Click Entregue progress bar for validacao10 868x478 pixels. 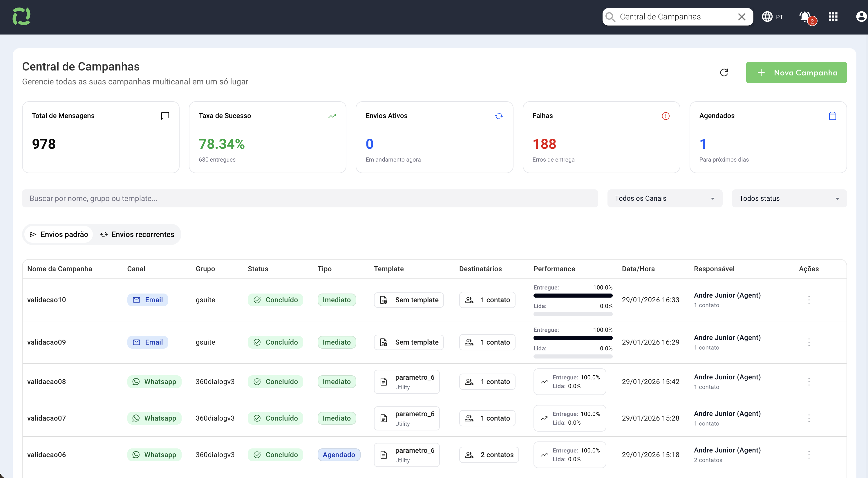click(x=573, y=296)
